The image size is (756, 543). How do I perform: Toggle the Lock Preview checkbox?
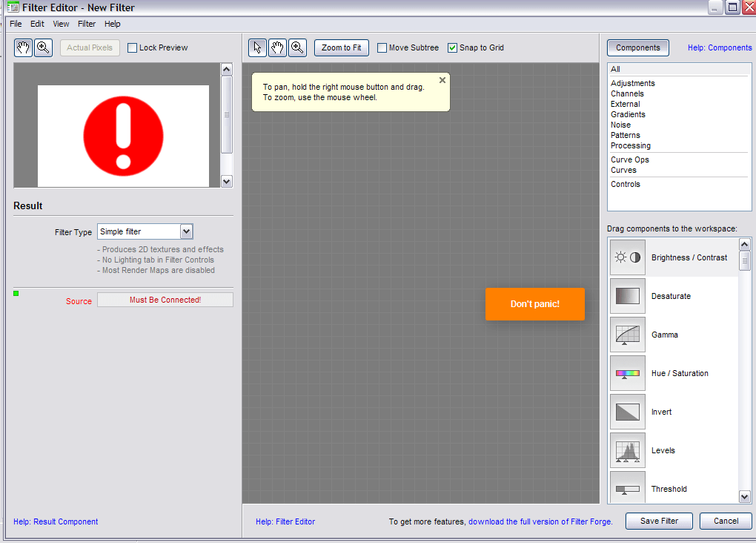pyautogui.click(x=132, y=47)
